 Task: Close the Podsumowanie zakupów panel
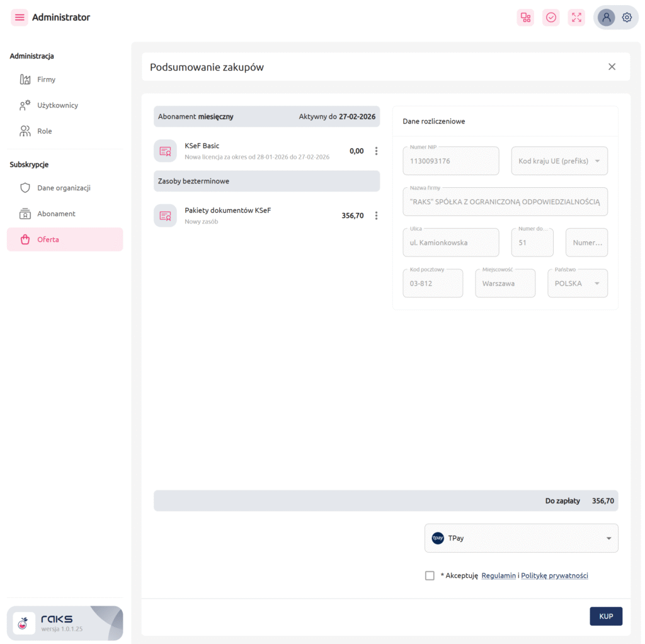(x=612, y=67)
